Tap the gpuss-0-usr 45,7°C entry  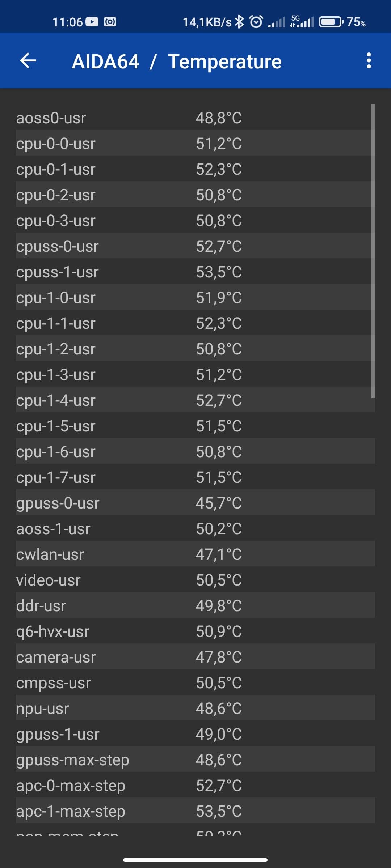tap(195, 502)
